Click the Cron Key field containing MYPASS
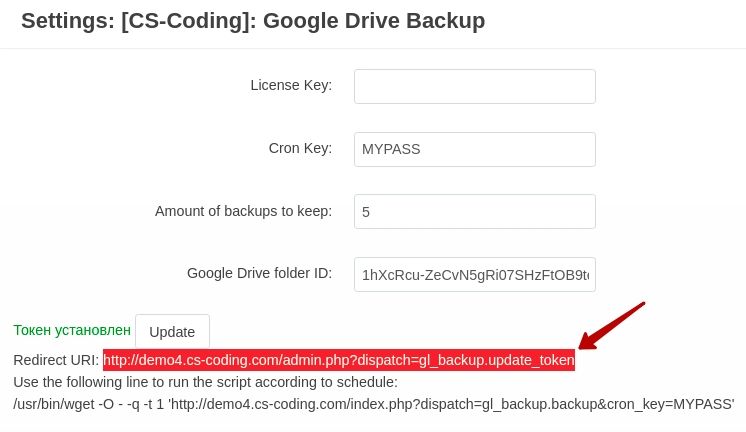The image size is (746, 432). [474, 149]
